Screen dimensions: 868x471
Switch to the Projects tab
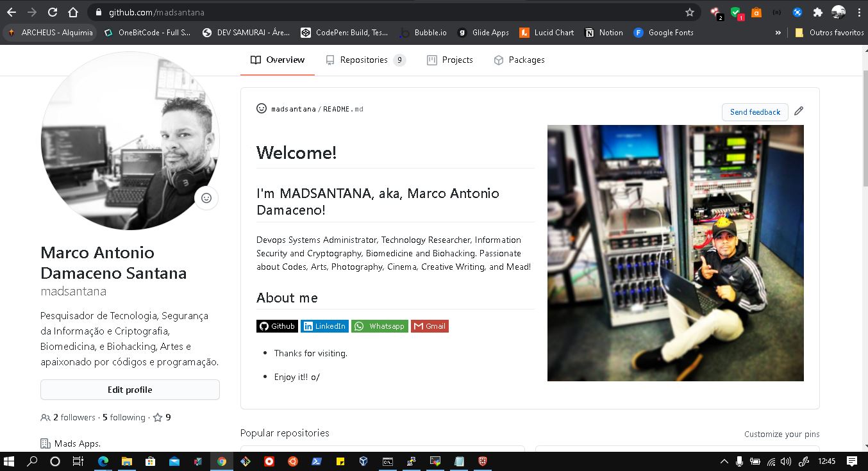click(450, 60)
